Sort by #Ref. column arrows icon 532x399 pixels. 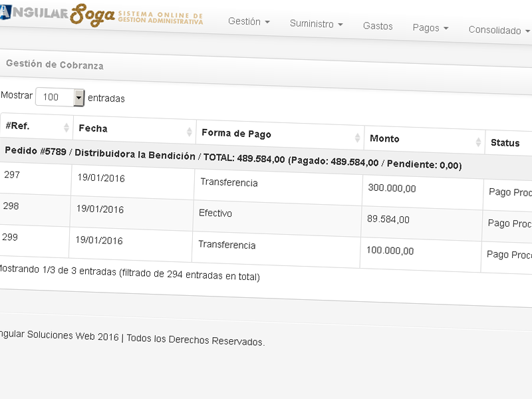click(66, 127)
